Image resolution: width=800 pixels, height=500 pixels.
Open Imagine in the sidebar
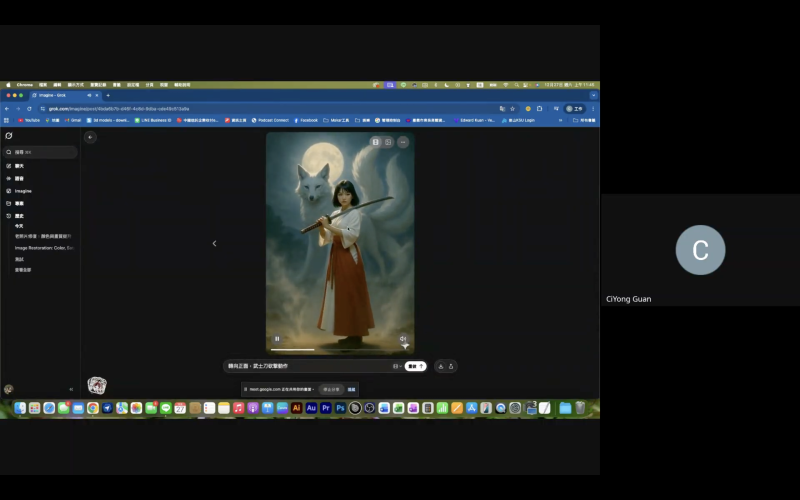[x=22, y=190]
